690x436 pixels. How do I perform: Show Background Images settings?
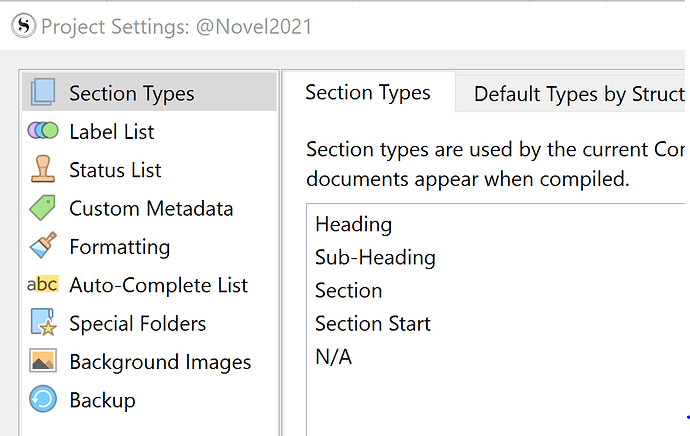[x=149, y=361]
